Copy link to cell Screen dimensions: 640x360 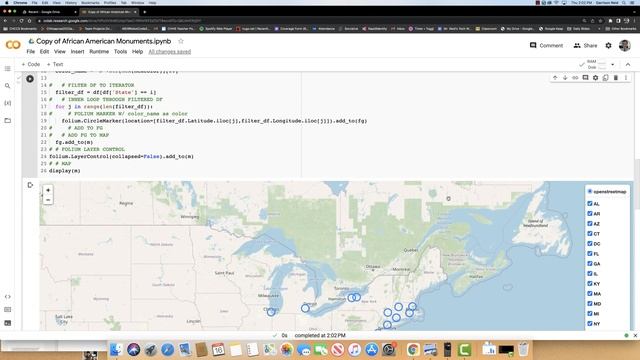pyautogui.click(x=575, y=78)
